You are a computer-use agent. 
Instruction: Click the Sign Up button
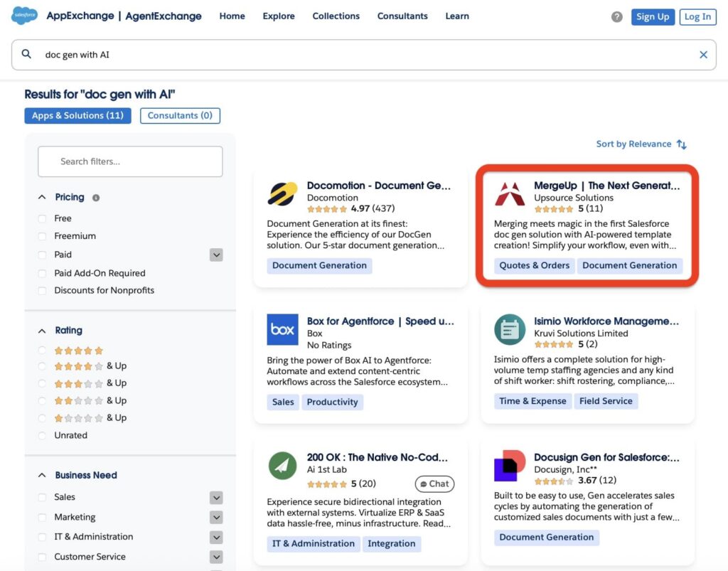pyautogui.click(x=653, y=17)
